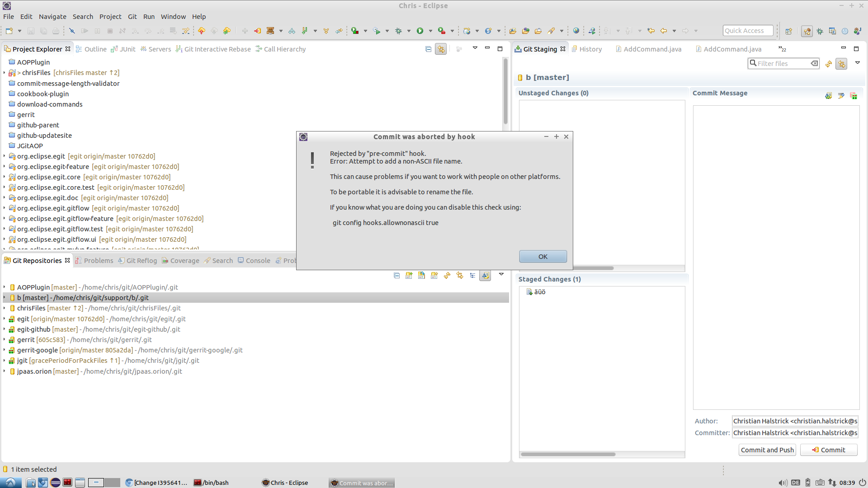Click OK in the commit aborted dialog

pos(542,256)
